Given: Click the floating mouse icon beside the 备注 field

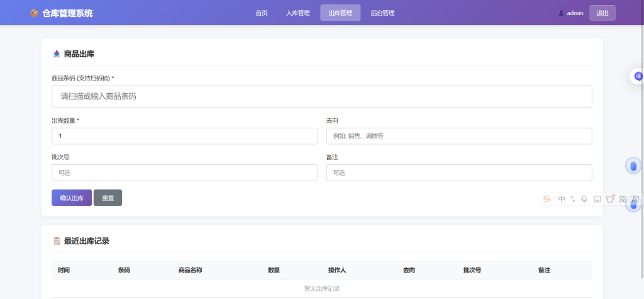Looking at the screenshot, I should coord(633,166).
